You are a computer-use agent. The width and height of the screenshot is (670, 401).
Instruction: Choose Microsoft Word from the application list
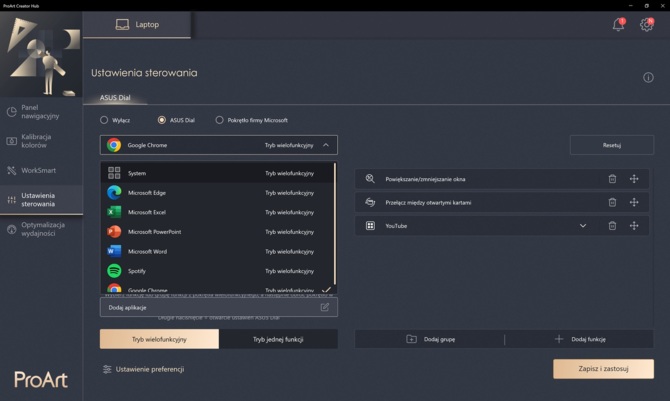coord(217,251)
